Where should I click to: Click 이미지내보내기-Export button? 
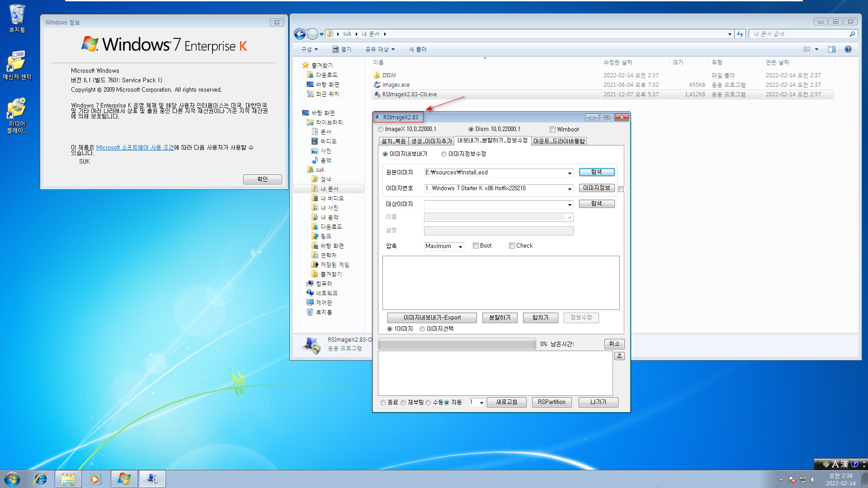pyautogui.click(x=432, y=318)
